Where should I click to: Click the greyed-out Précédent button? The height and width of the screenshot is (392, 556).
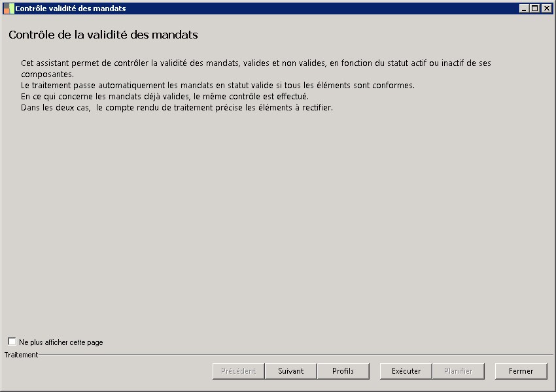[238, 370]
